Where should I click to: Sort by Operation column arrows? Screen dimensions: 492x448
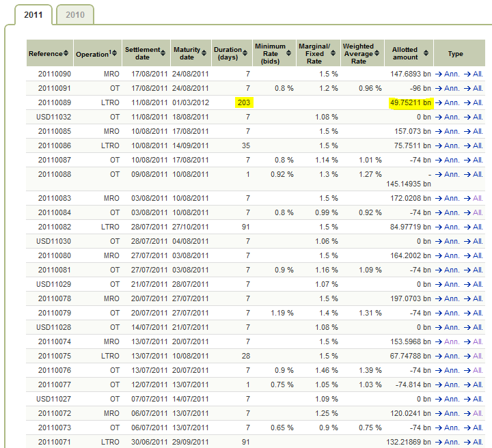click(x=115, y=53)
